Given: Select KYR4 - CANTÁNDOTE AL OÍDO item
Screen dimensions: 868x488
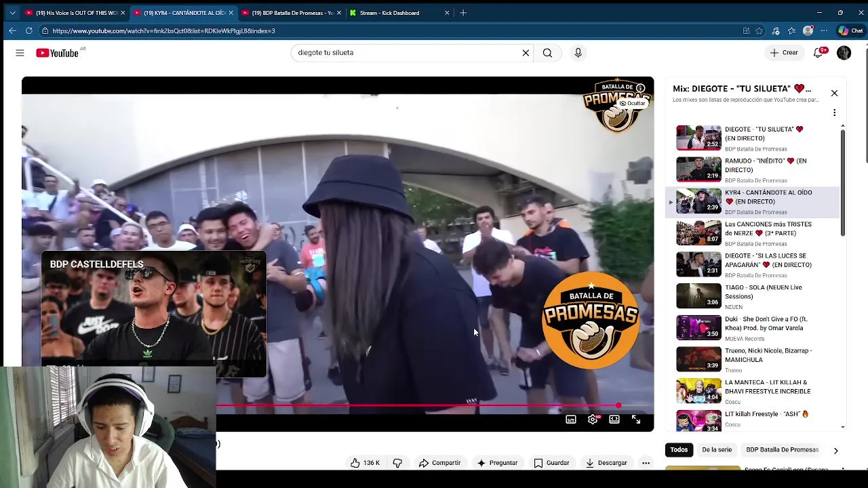Looking at the screenshot, I should point(753,201).
